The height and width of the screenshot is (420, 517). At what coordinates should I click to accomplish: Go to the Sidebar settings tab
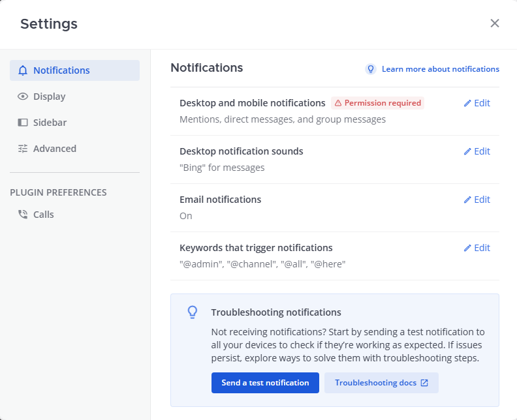pyautogui.click(x=75, y=123)
